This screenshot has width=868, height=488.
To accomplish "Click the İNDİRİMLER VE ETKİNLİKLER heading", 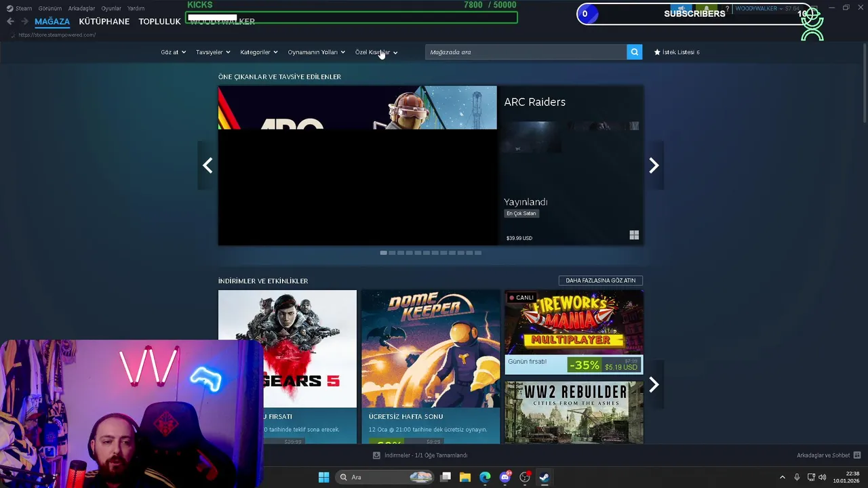I will pyautogui.click(x=263, y=281).
